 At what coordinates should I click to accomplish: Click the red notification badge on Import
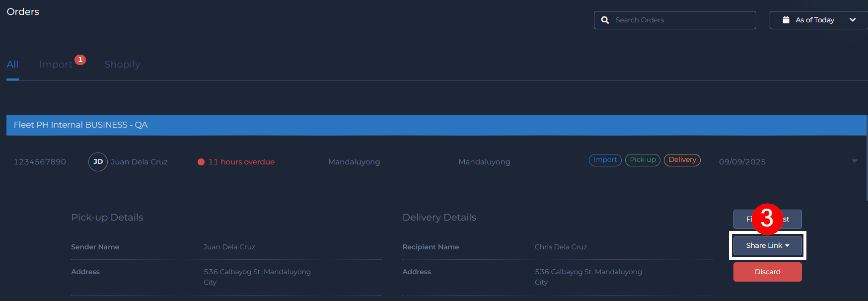[x=80, y=60]
